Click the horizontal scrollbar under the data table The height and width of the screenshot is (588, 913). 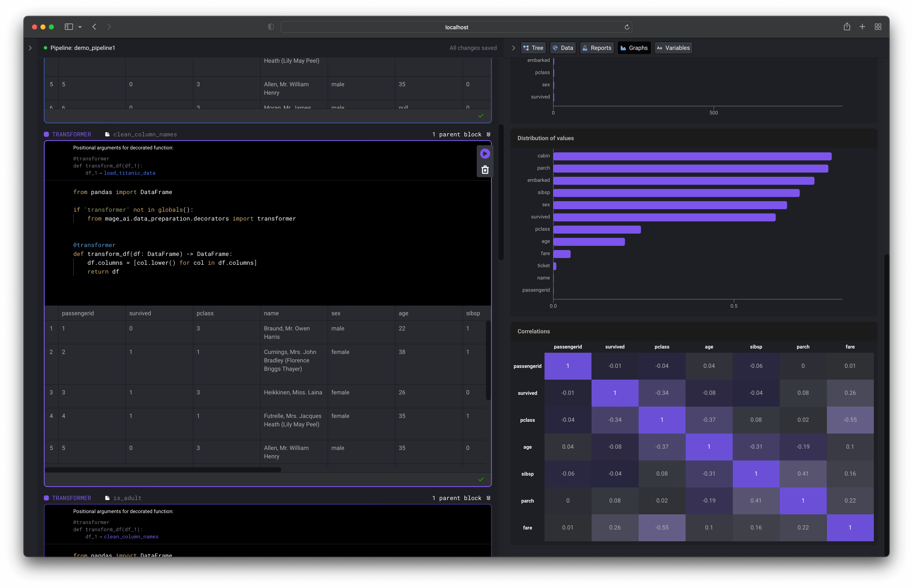163,470
